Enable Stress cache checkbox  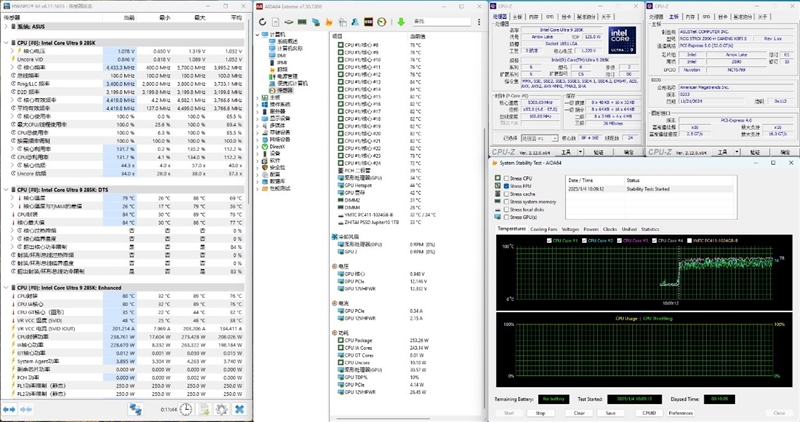pyautogui.click(x=507, y=194)
